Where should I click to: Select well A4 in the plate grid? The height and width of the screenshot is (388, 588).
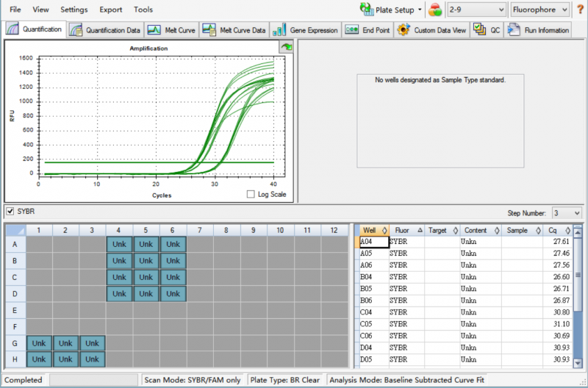pyautogui.click(x=119, y=243)
